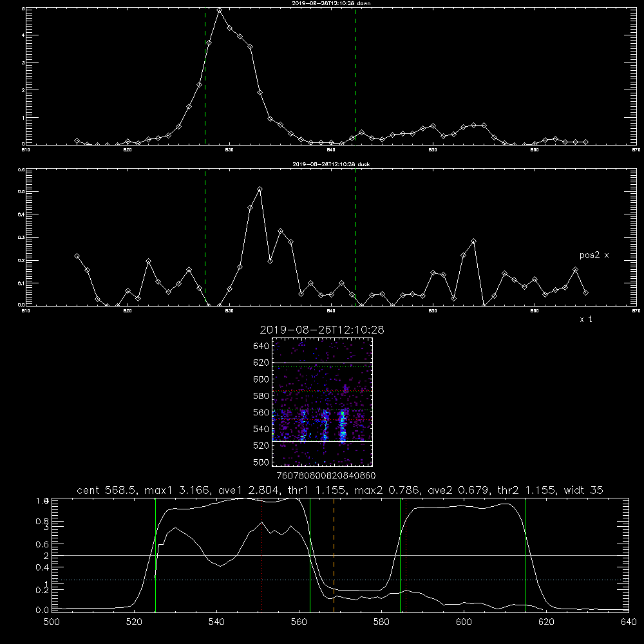This screenshot has width=644, height=644.
Task: Click the 'max1 3.166' value
Action: point(178,490)
